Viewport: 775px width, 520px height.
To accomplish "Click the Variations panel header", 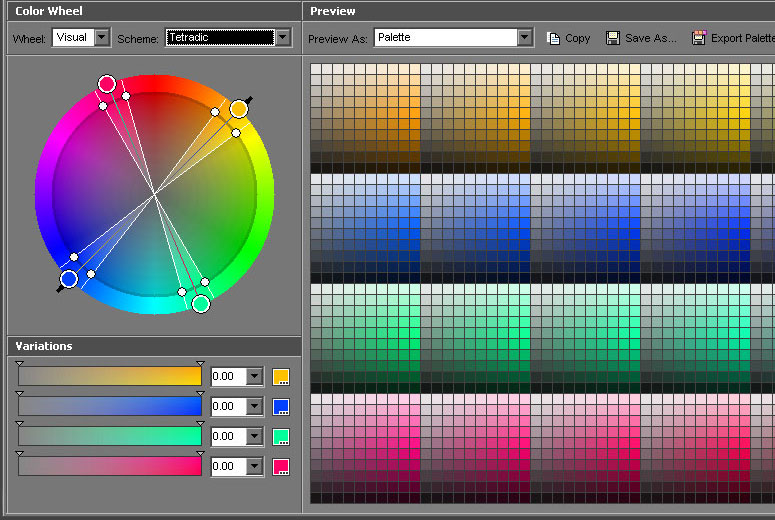I will click(154, 346).
